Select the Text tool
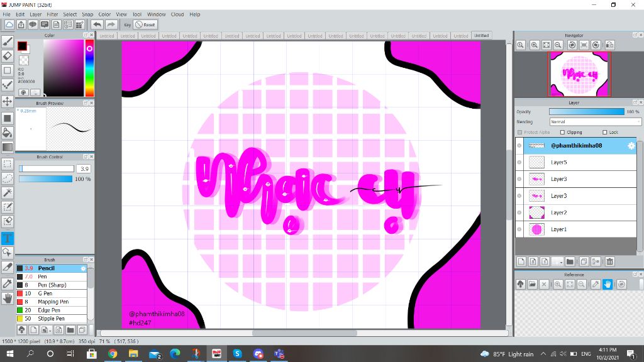Viewport: 644px width, 362px height. coord(8,238)
